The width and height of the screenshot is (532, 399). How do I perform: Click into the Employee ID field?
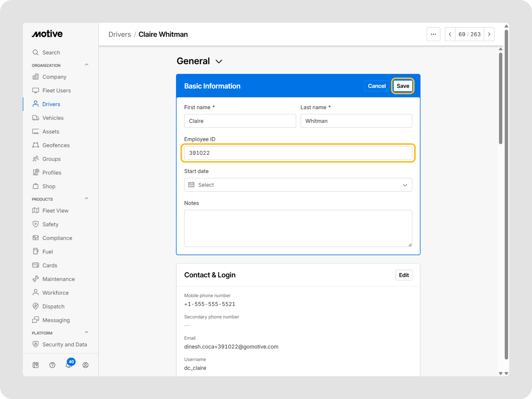(x=298, y=153)
